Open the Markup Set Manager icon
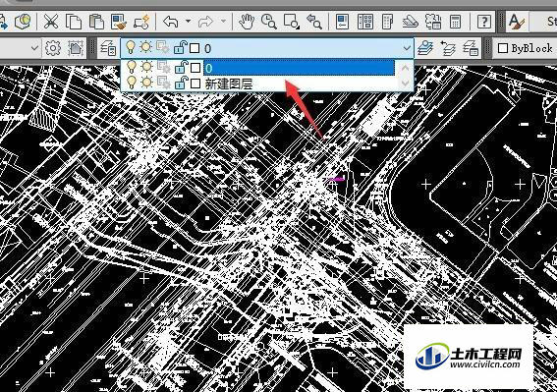This screenshot has width=557, height=392. coord(432,22)
